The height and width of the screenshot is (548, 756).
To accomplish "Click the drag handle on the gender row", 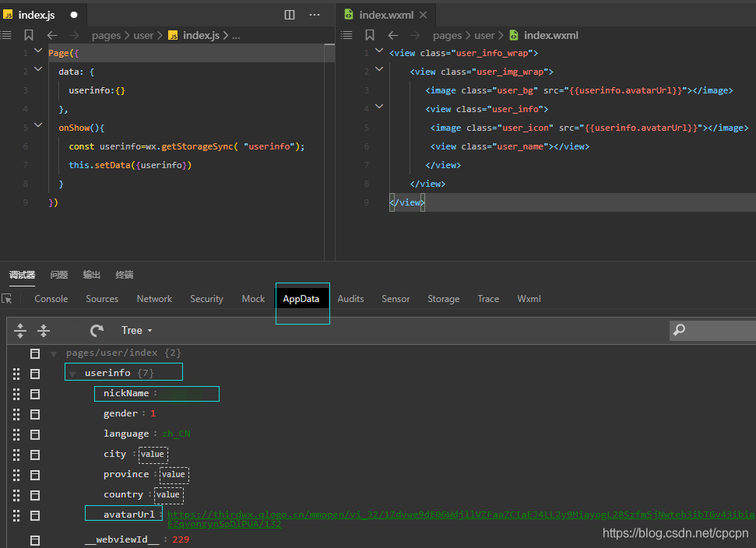I will point(16,414).
